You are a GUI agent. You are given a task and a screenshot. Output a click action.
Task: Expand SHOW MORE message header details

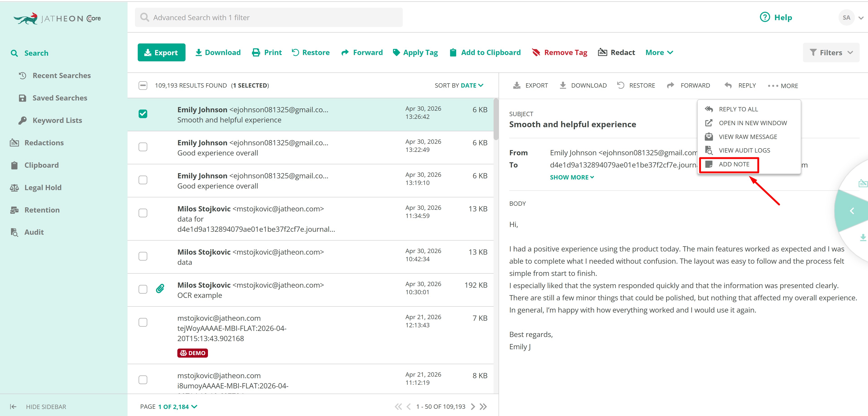[572, 177]
